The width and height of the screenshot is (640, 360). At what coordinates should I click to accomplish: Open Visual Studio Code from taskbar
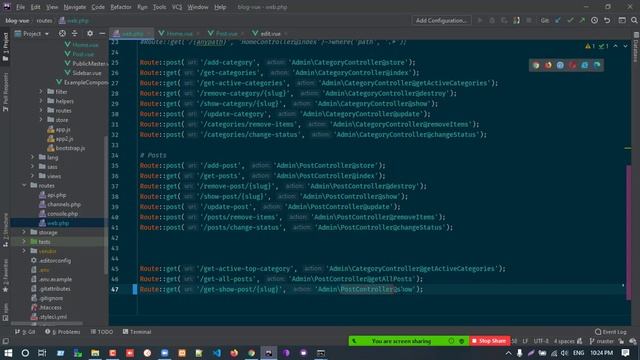click(x=217, y=353)
